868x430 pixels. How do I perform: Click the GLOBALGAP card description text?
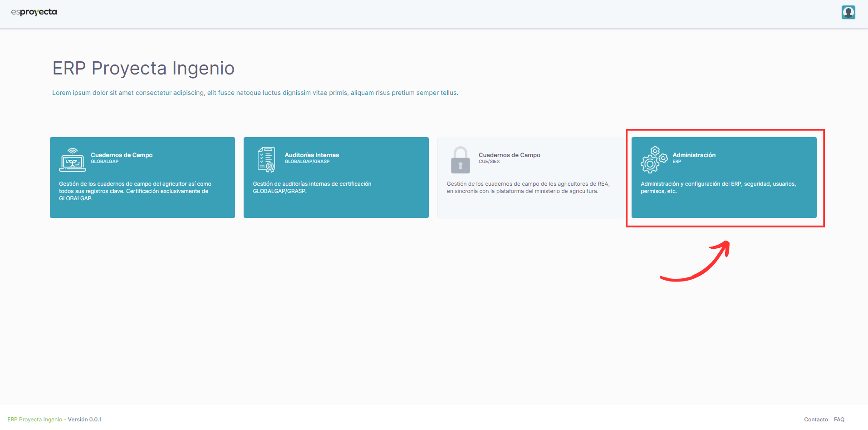coord(135,191)
